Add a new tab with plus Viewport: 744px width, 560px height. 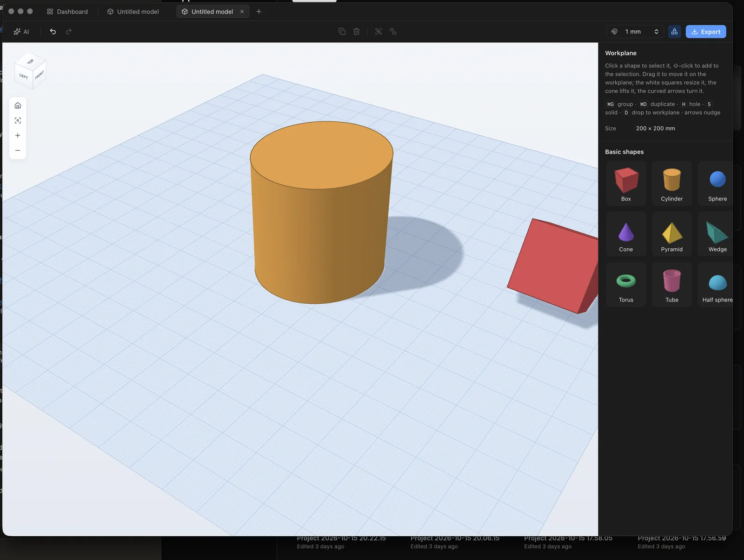point(259,12)
